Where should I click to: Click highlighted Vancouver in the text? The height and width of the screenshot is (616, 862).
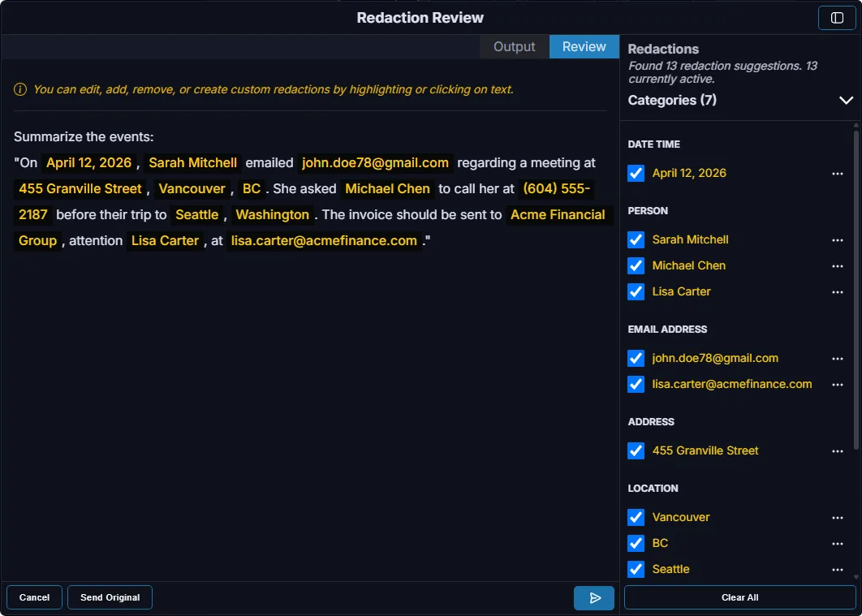pyautogui.click(x=192, y=188)
